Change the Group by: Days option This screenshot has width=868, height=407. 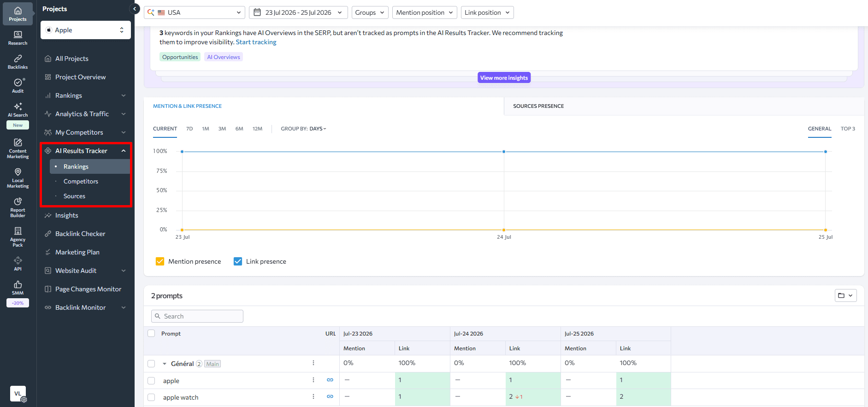(318, 129)
